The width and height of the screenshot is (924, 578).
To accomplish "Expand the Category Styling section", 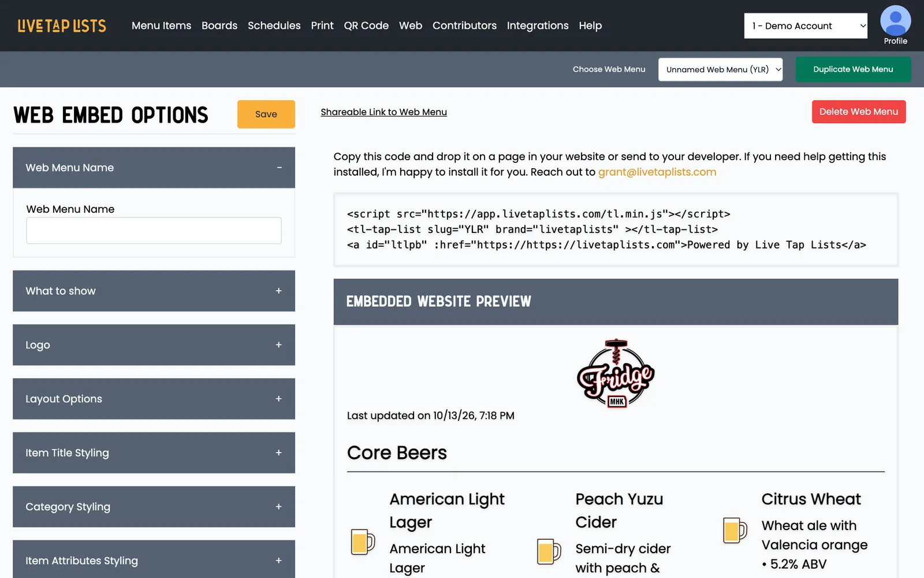I will 154,507.
